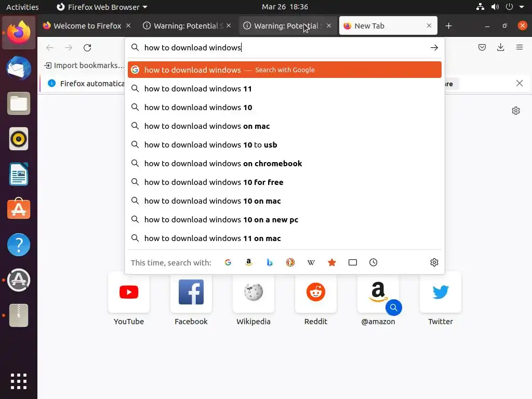
Task: Search bookmarks using the star icon
Action: (332, 262)
